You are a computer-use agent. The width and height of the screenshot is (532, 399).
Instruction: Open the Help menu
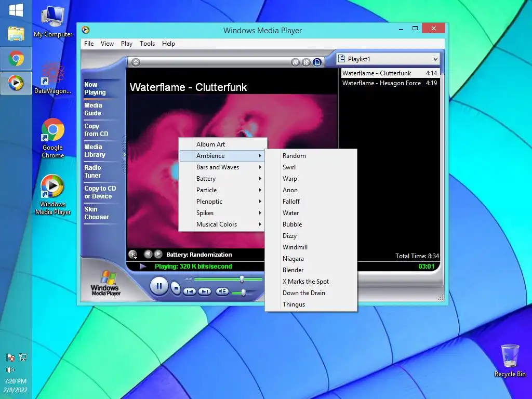168,44
